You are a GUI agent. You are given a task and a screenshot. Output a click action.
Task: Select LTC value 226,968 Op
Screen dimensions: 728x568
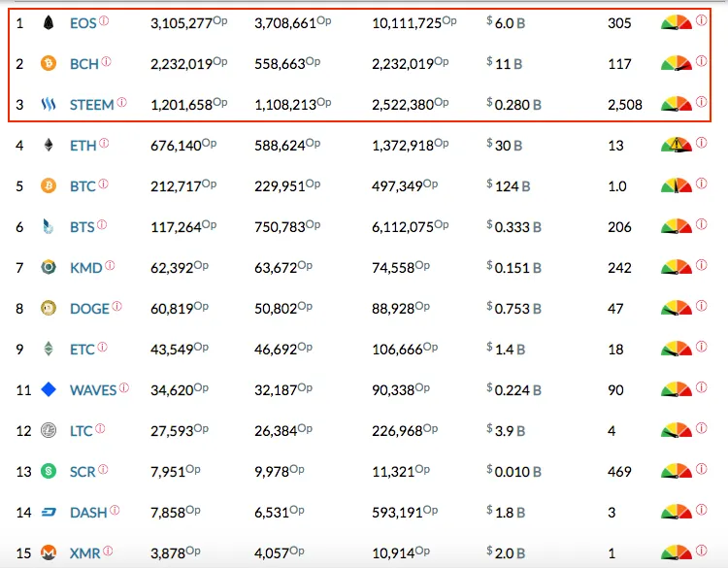(x=405, y=431)
